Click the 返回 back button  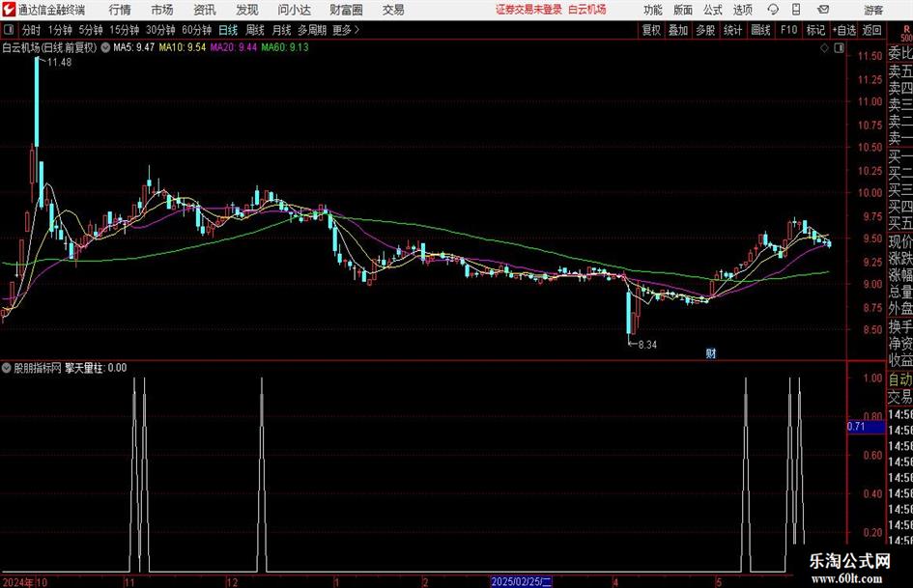pos(871,30)
